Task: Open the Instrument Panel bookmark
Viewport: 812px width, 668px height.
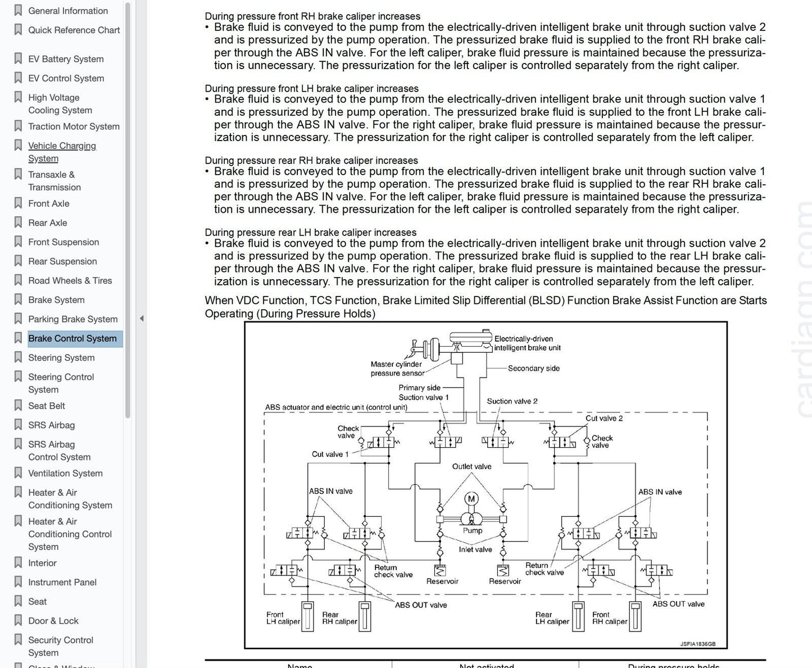Action: point(62,583)
